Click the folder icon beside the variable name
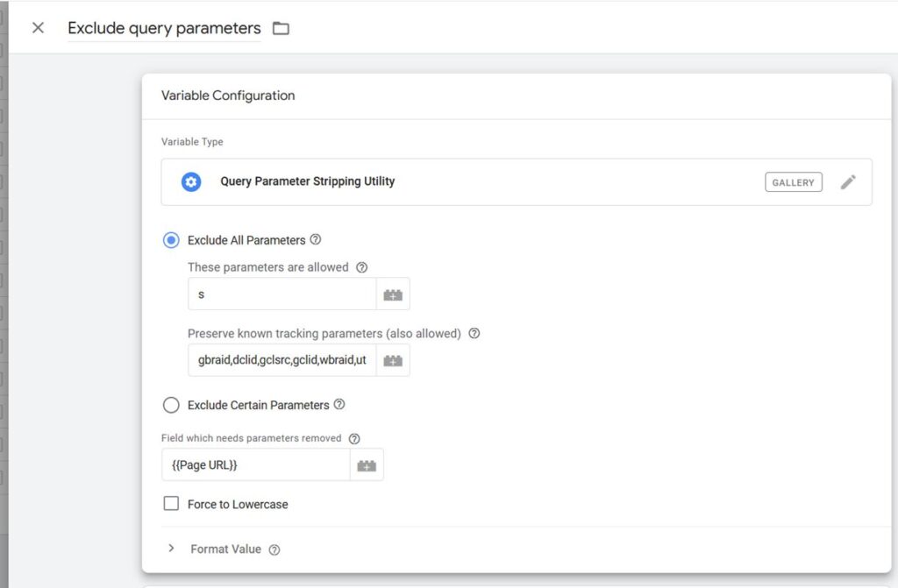 (281, 28)
